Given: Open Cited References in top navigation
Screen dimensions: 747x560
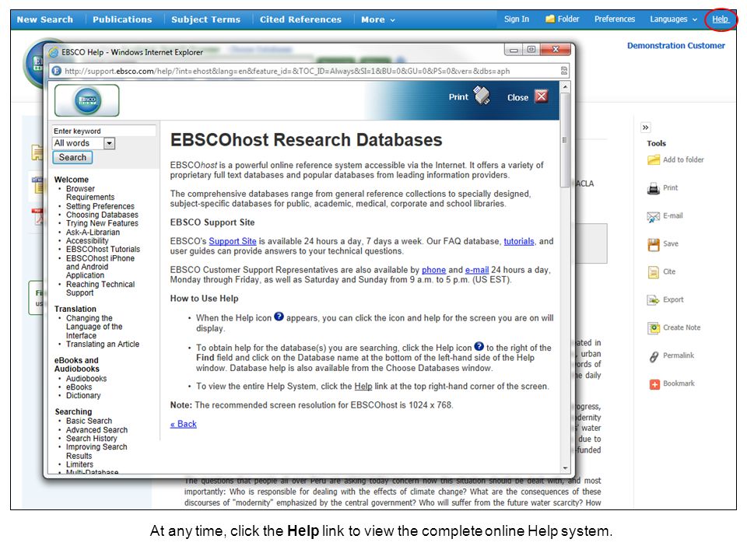Looking at the screenshot, I should pos(300,19).
